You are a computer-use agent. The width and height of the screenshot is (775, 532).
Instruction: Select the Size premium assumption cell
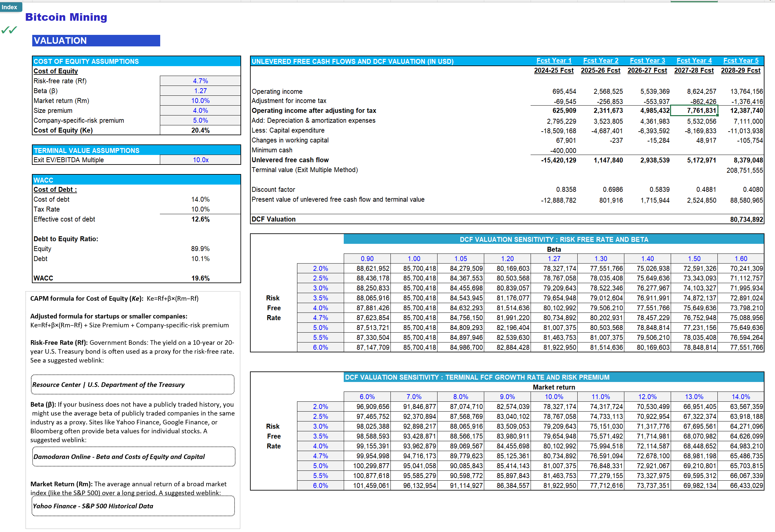tap(200, 111)
